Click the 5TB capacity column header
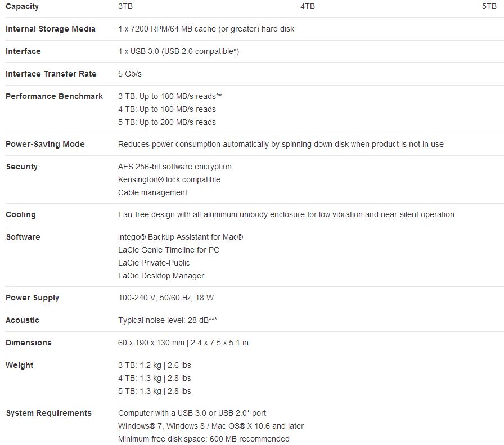 coord(489,6)
